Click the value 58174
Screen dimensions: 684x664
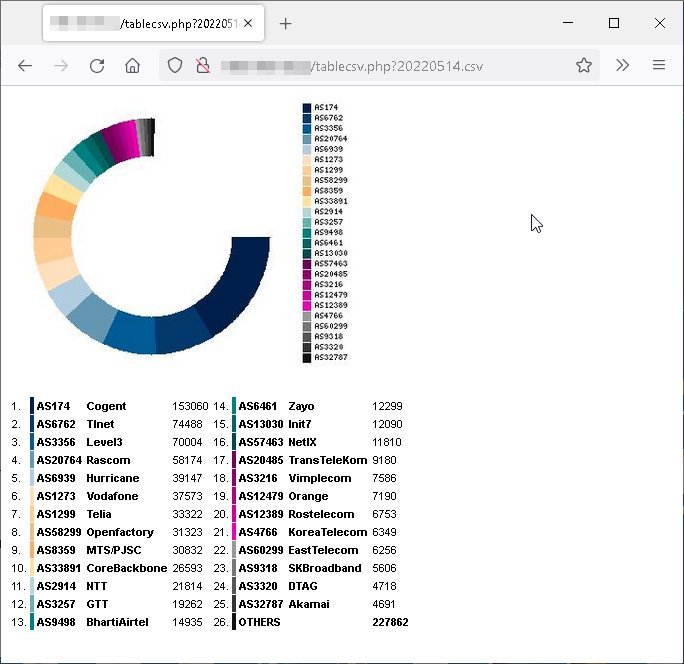pos(187,460)
